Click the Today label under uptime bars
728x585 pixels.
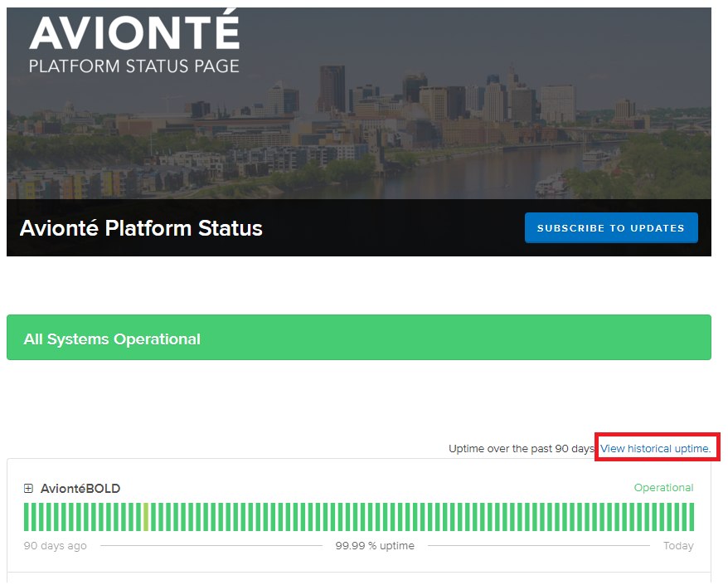pos(678,545)
